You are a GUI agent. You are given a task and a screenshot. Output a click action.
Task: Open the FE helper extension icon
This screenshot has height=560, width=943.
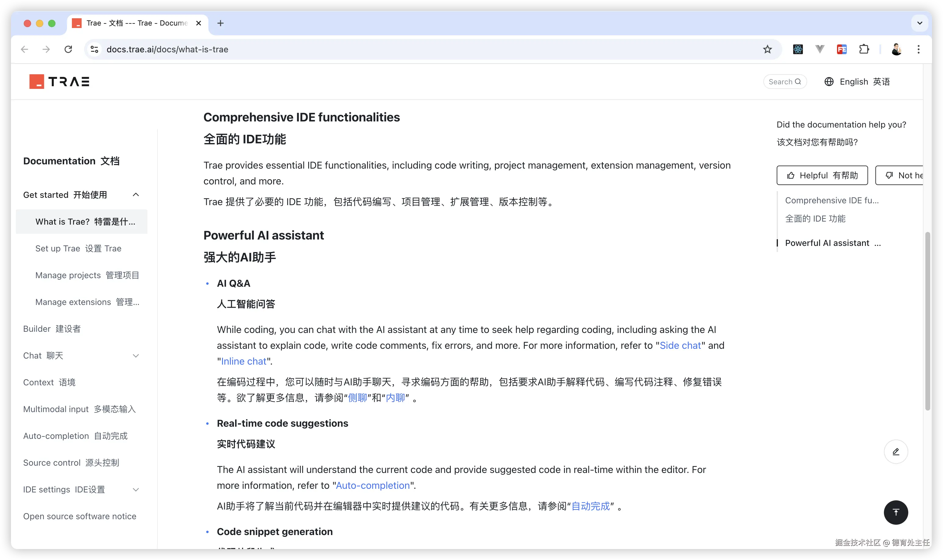[x=841, y=49]
